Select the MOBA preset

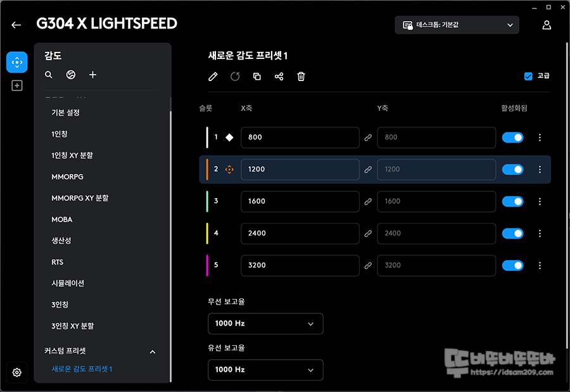(62, 220)
